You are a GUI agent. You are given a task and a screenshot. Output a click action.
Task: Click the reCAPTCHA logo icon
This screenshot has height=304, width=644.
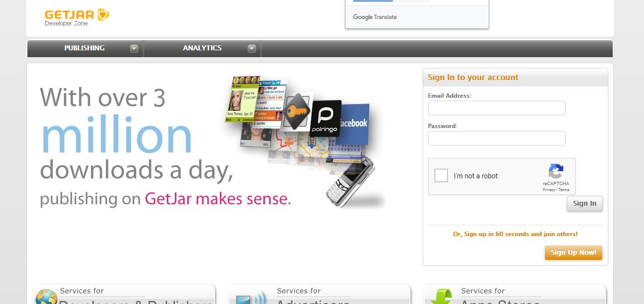556,172
